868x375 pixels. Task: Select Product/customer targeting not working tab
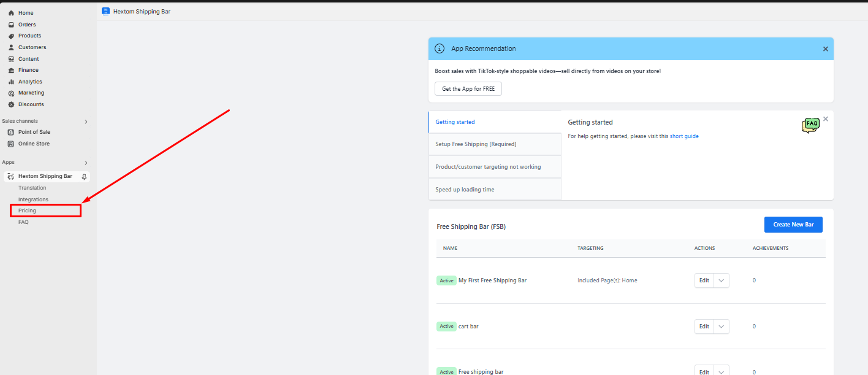495,167
